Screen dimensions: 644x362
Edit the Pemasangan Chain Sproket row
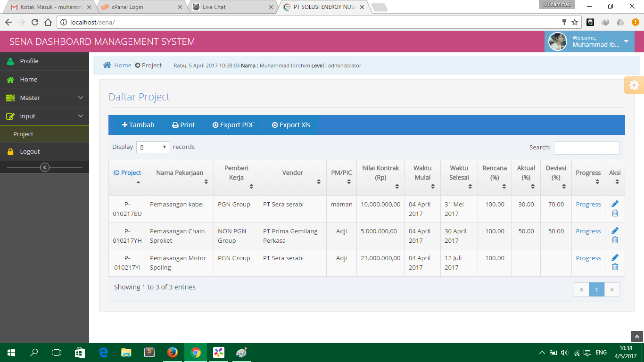tap(615, 230)
